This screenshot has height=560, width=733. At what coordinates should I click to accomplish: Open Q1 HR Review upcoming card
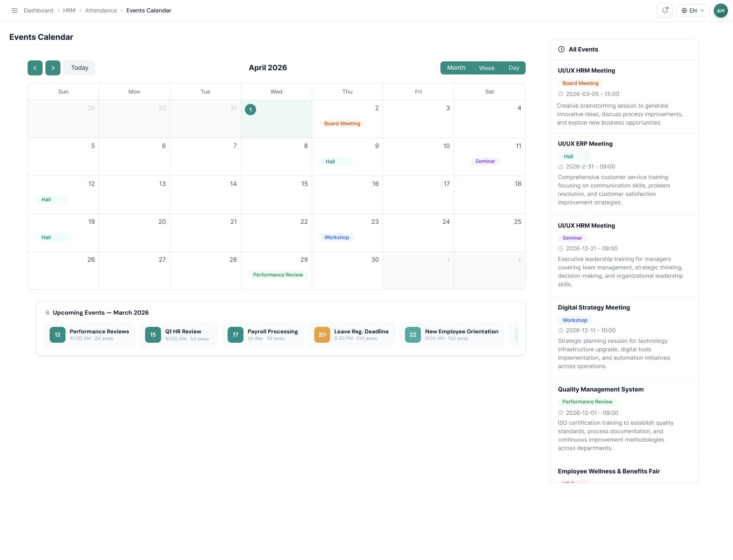click(178, 335)
